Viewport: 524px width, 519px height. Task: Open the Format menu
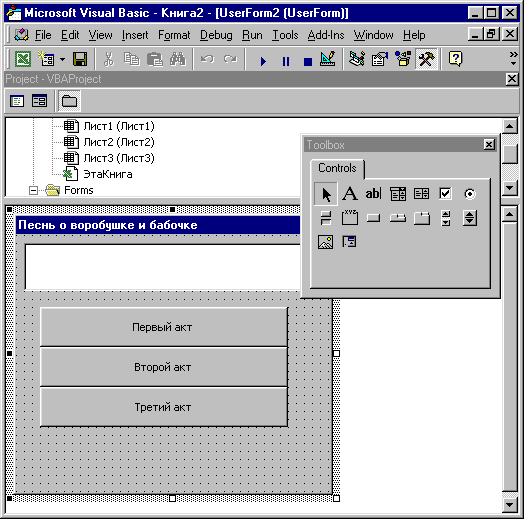[x=174, y=35]
